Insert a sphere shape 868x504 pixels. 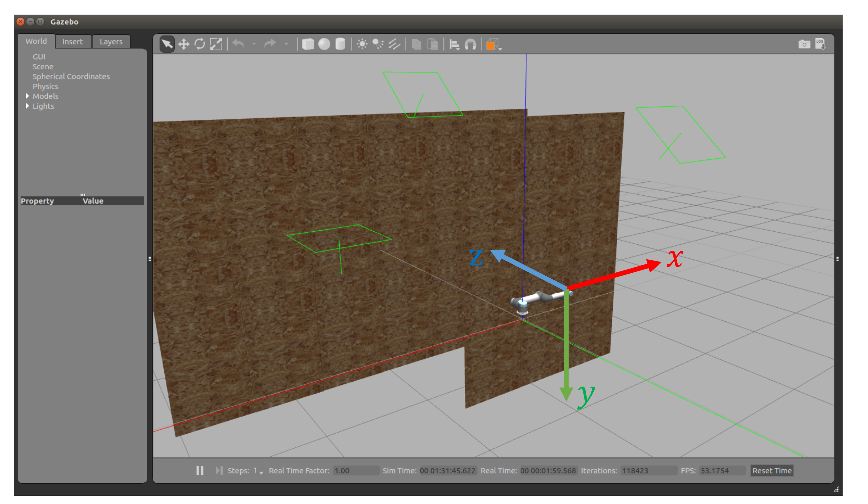324,44
